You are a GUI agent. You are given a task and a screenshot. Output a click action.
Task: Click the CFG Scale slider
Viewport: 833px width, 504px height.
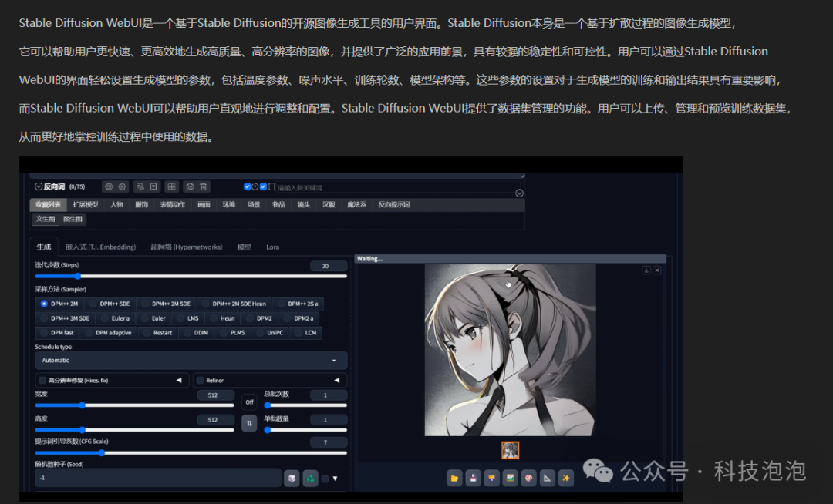click(191, 452)
